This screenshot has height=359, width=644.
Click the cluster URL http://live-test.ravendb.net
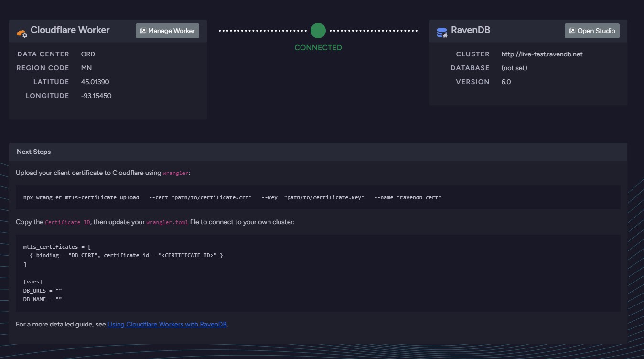(542, 54)
